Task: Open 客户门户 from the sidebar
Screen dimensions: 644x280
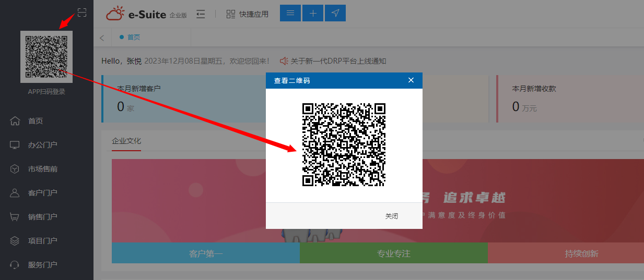Action: 42,193
